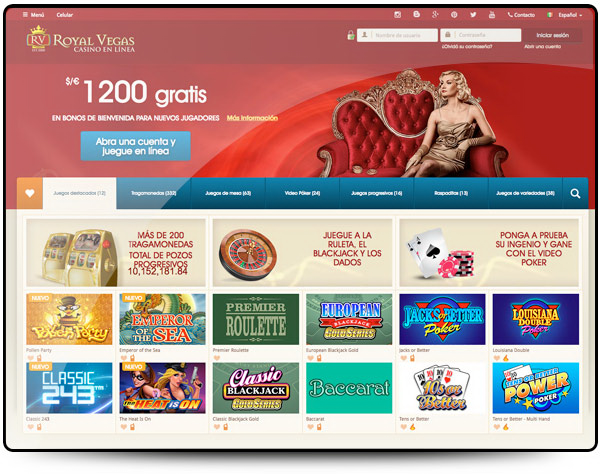
Task: Click Abra una cuenta y juegue button
Action: point(135,146)
